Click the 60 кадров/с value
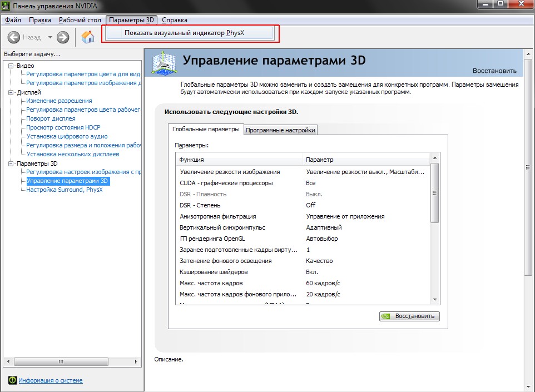The width and height of the screenshot is (535, 392). (323, 283)
